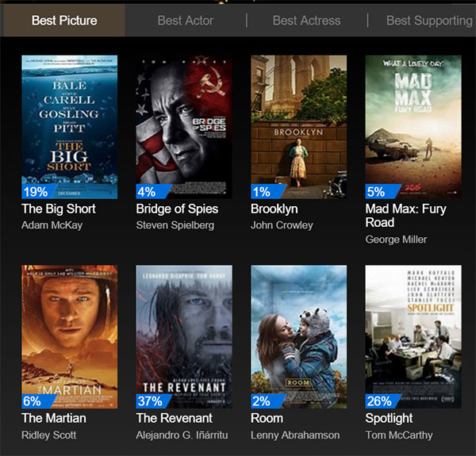
Task: Click director name Ridley Scott
Action: (x=49, y=435)
